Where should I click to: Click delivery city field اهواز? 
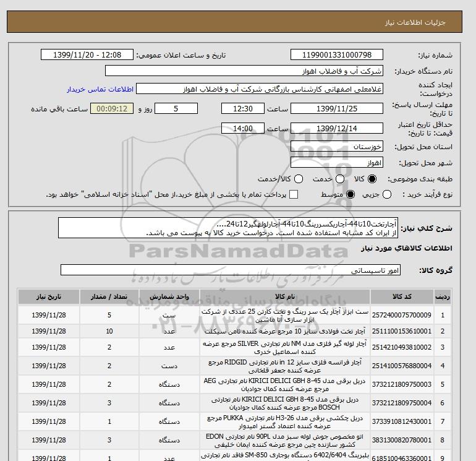pyautogui.click(x=337, y=163)
